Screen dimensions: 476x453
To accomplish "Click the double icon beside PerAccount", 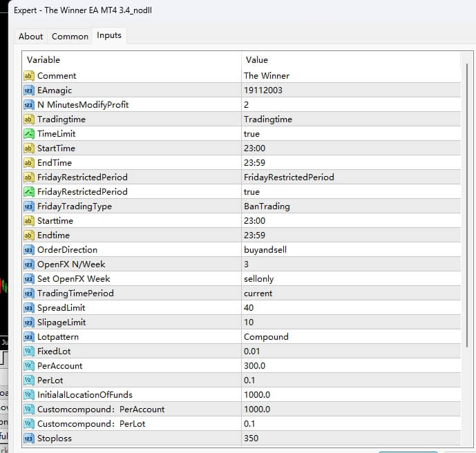I will click(x=29, y=366).
